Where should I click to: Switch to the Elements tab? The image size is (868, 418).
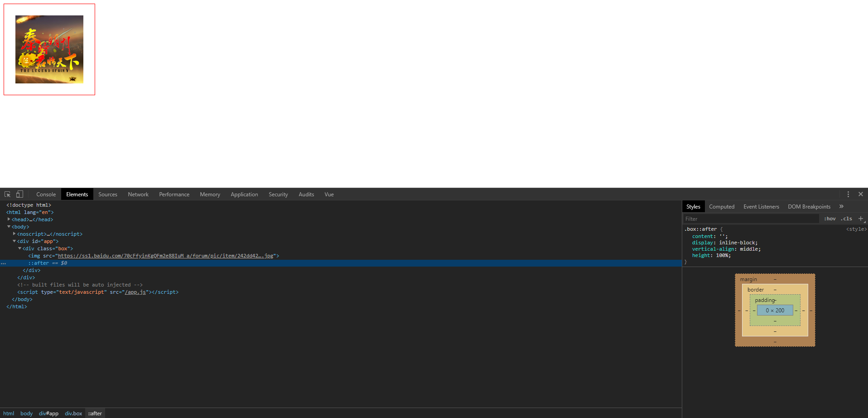tap(77, 194)
